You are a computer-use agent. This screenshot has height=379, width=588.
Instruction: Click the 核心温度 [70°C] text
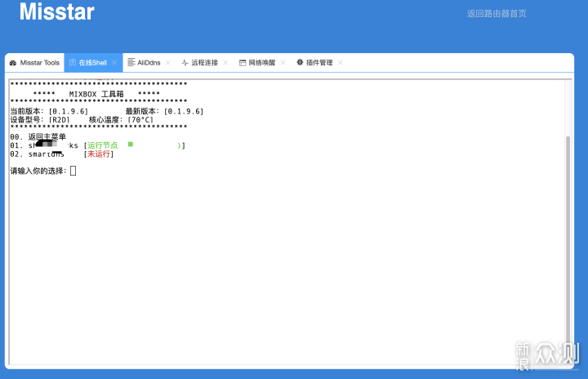(x=121, y=120)
